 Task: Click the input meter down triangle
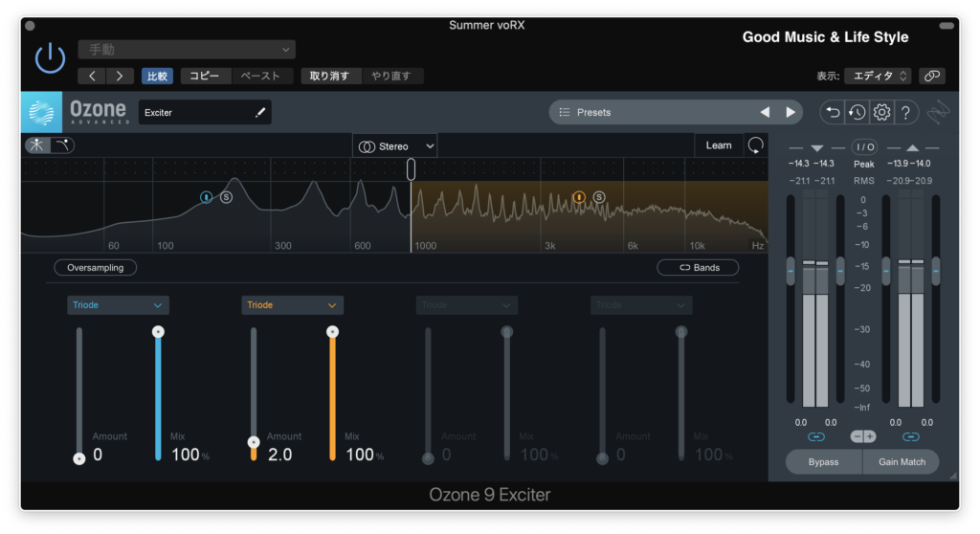click(816, 148)
